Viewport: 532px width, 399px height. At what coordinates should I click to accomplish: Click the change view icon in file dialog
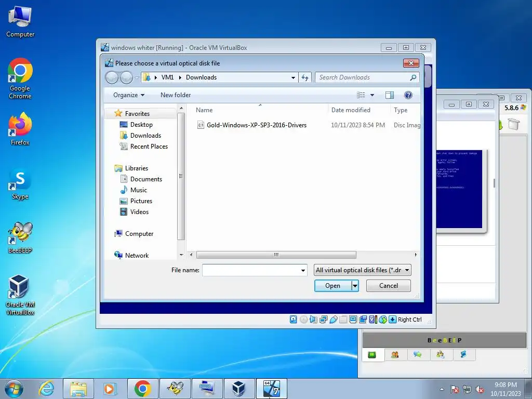coord(361,95)
